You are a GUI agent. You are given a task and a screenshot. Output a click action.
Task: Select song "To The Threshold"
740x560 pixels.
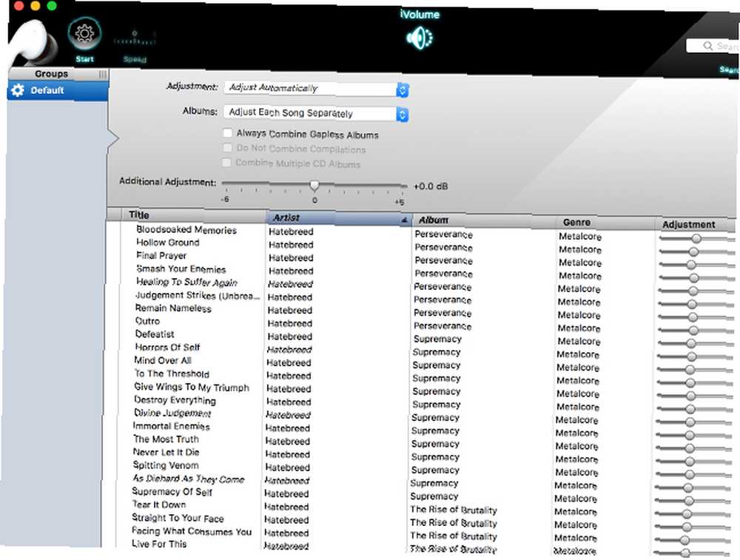pos(172,374)
